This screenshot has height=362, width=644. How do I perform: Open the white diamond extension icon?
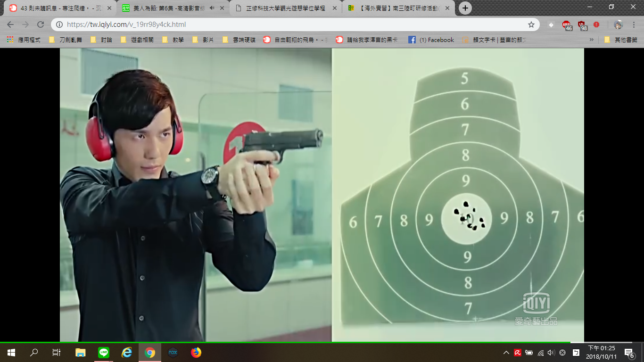pyautogui.click(x=551, y=25)
